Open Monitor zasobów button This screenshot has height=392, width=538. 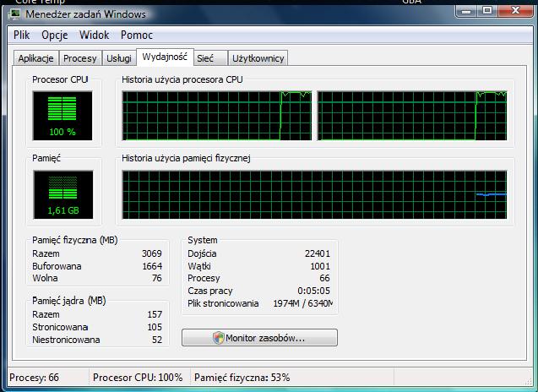pos(259,338)
